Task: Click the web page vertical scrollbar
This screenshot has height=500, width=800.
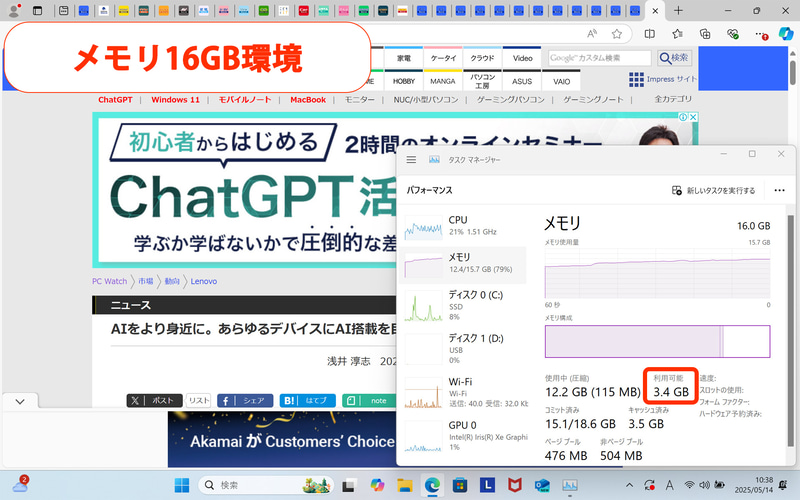Action: pos(792,72)
